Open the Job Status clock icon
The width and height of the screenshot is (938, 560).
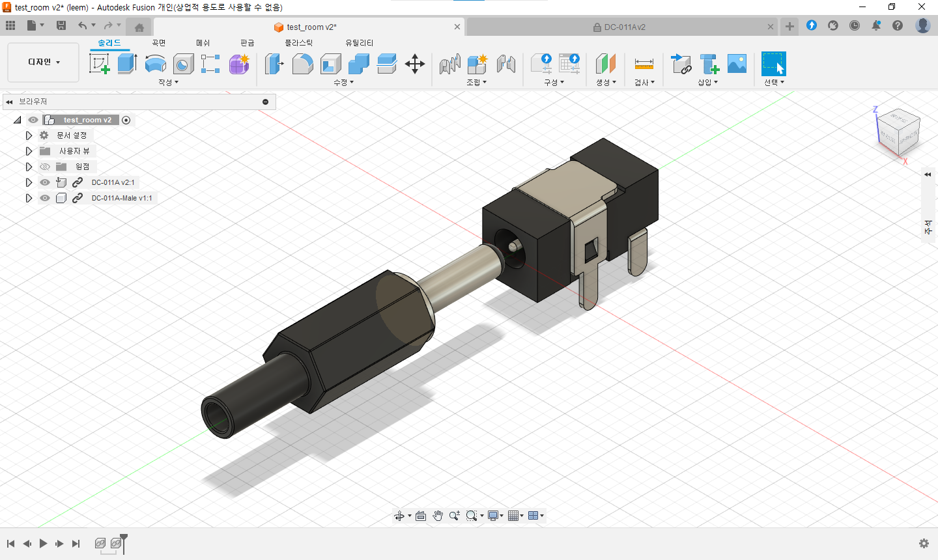click(855, 26)
